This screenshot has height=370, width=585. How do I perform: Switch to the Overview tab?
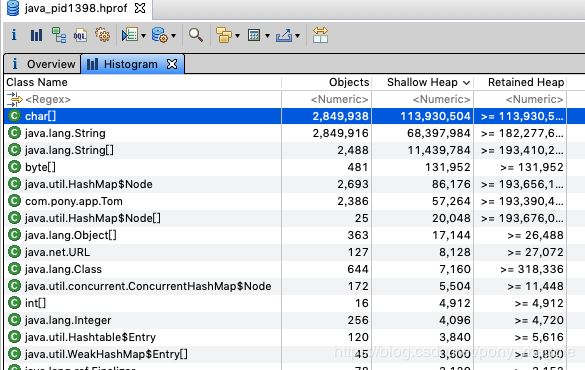tap(43, 64)
